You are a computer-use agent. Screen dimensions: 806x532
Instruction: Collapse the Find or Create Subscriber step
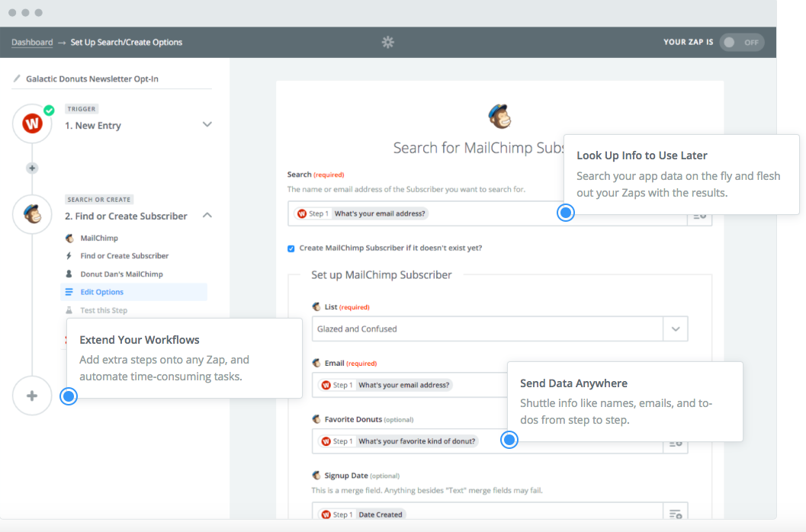(x=207, y=216)
